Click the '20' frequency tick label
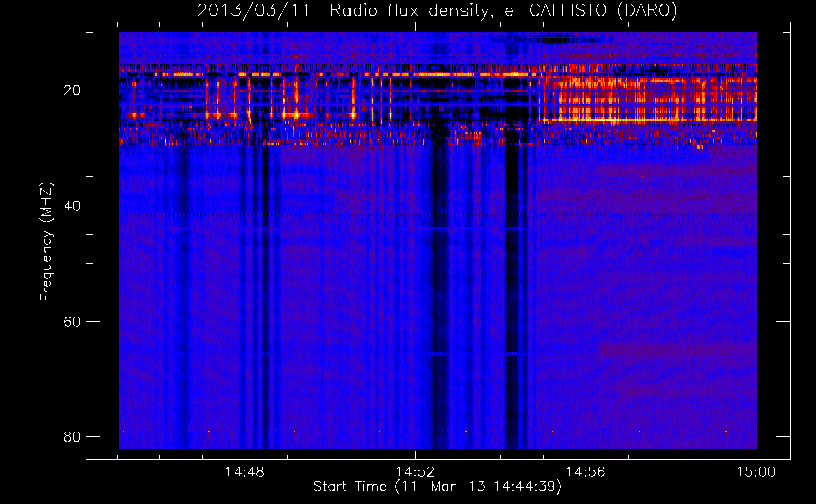 pyautogui.click(x=72, y=91)
